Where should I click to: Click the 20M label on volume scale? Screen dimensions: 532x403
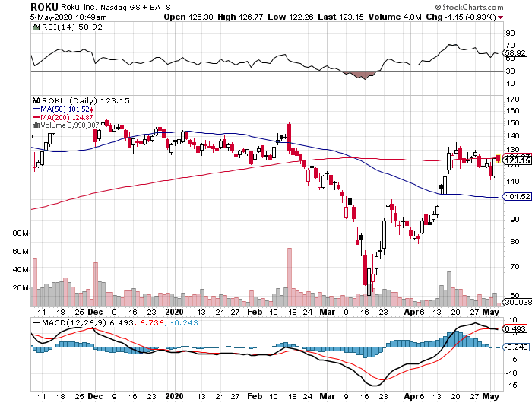coord(21,288)
